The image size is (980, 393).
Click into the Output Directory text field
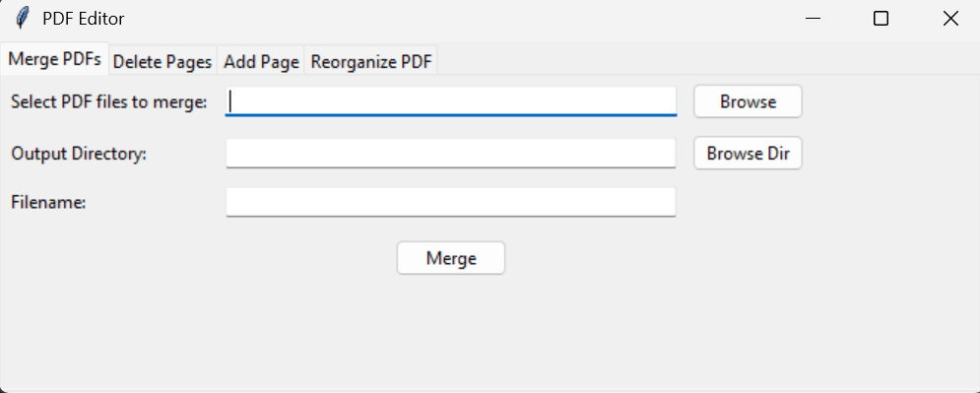coord(451,153)
